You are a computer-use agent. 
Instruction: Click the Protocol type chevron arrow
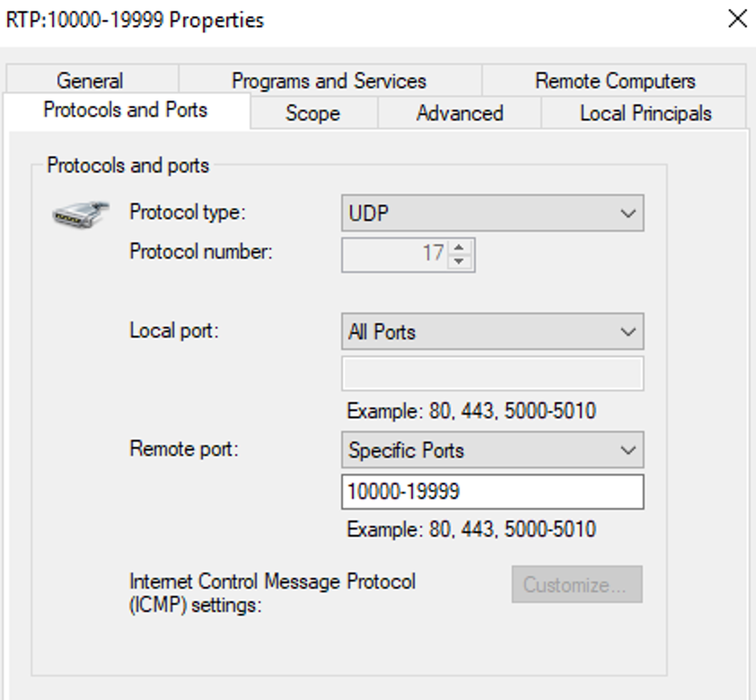coord(628,213)
